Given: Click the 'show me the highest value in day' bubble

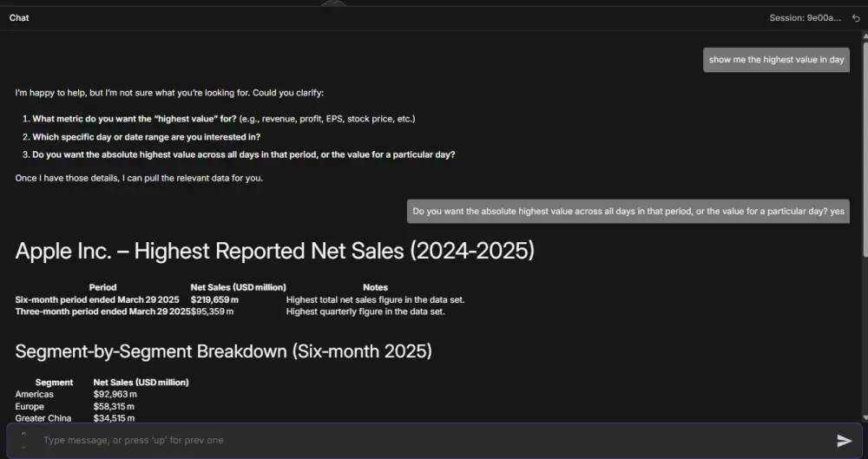Looking at the screenshot, I should tap(776, 60).
